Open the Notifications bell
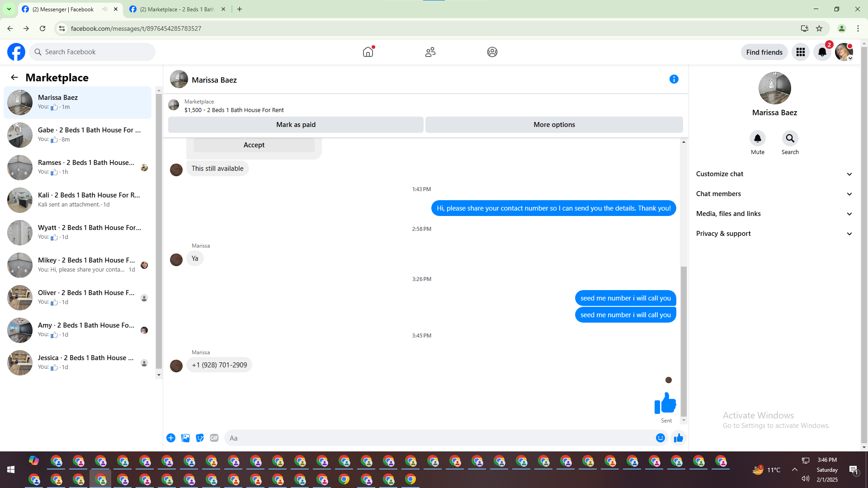Viewport: 868px width, 488px height. coord(822,52)
